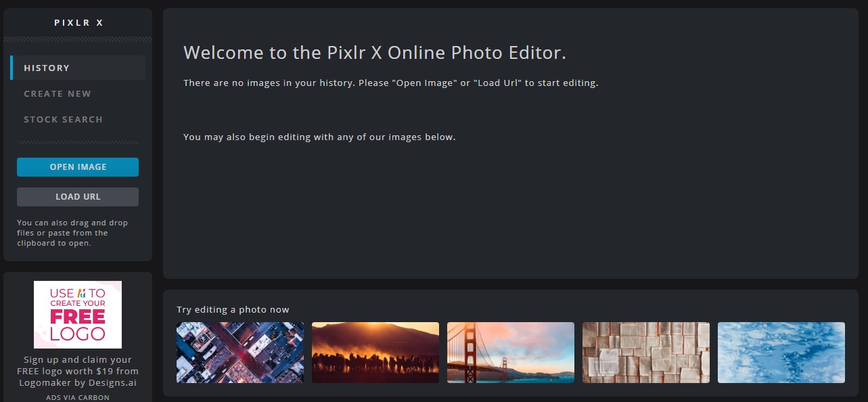Screen dimensions: 868x402
Task: Select the History sidebar item
Action: (78, 68)
